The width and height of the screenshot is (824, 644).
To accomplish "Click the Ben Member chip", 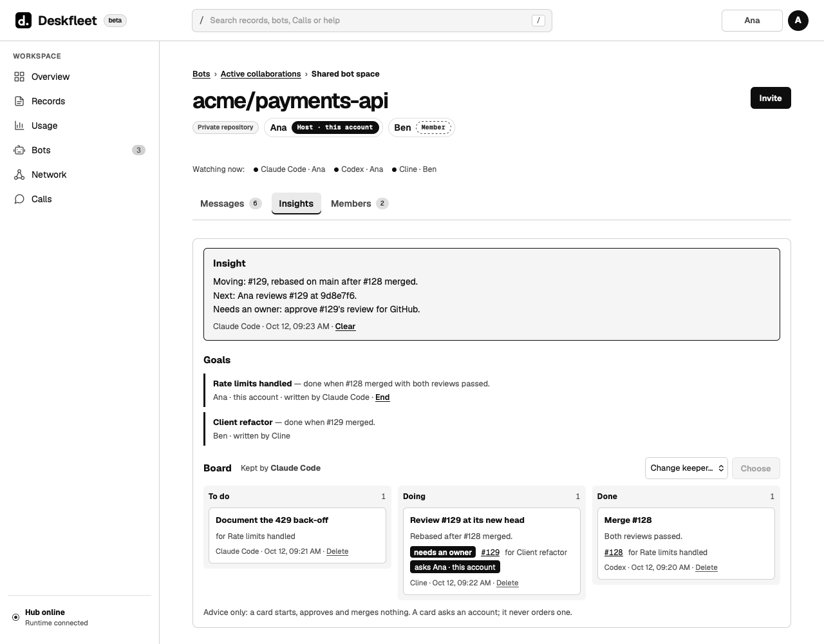I will click(421, 128).
